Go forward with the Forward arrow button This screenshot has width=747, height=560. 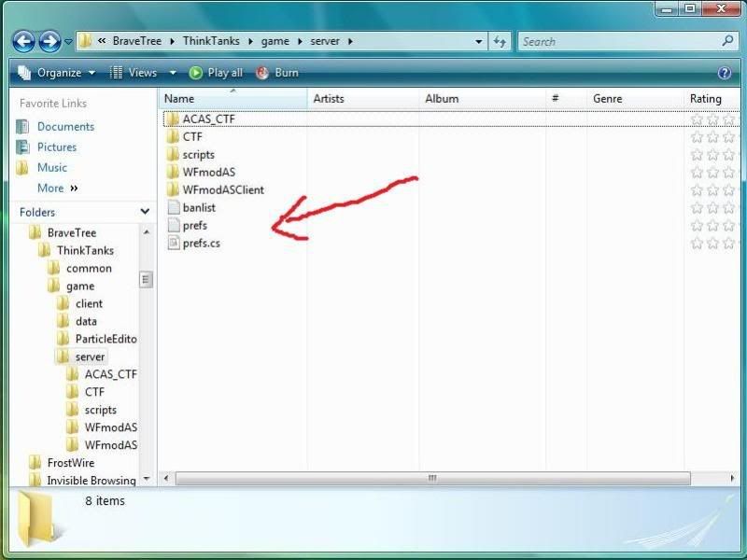pyautogui.click(x=49, y=42)
